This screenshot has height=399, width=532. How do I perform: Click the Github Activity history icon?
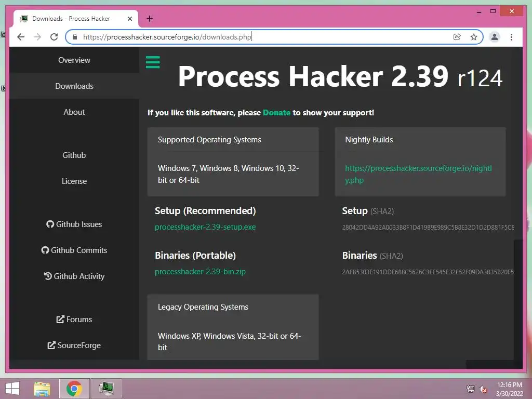coord(47,276)
